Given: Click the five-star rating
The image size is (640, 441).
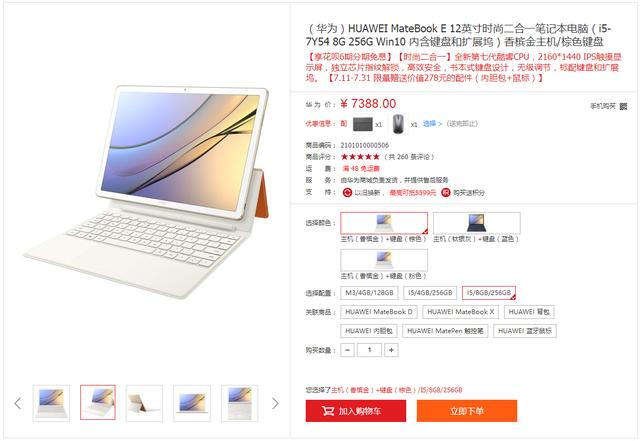Looking at the screenshot, I should [x=360, y=157].
